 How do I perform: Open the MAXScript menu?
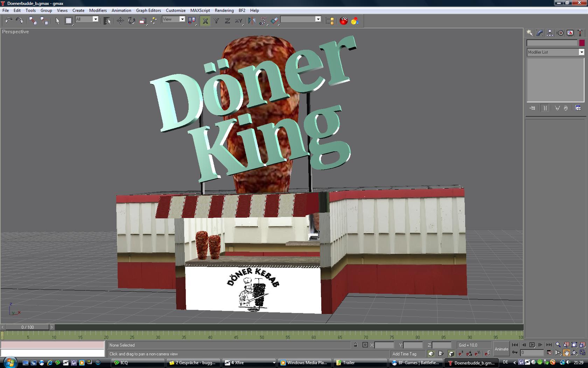pyautogui.click(x=200, y=10)
